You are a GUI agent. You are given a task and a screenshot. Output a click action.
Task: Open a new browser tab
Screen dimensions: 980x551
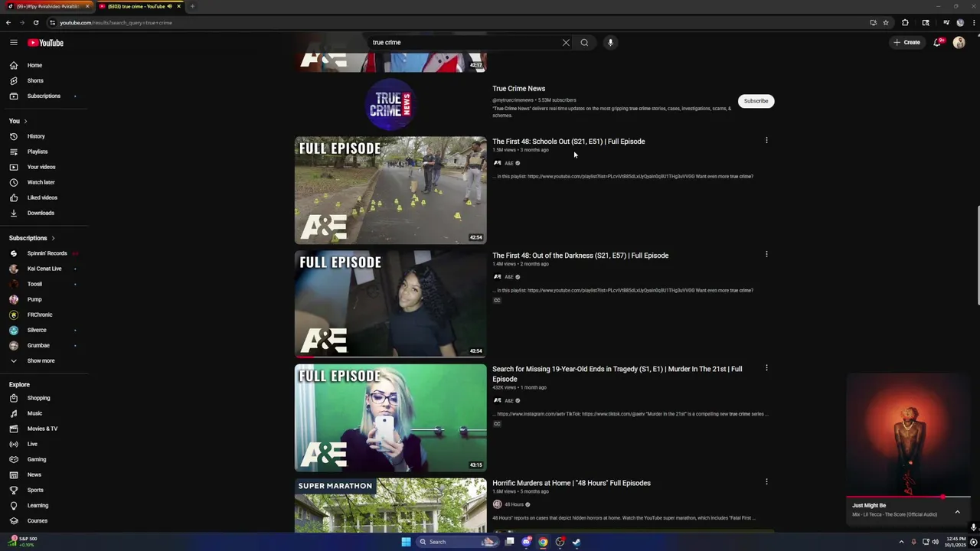click(192, 6)
